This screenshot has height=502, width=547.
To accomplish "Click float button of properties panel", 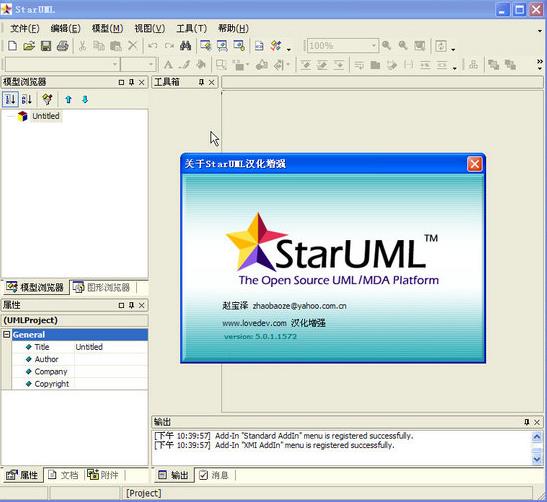I will pos(121,305).
